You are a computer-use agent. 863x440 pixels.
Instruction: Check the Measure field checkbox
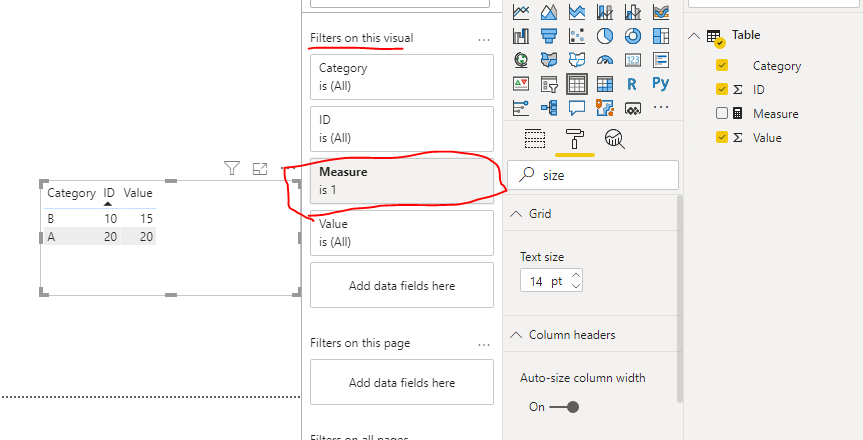click(722, 113)
